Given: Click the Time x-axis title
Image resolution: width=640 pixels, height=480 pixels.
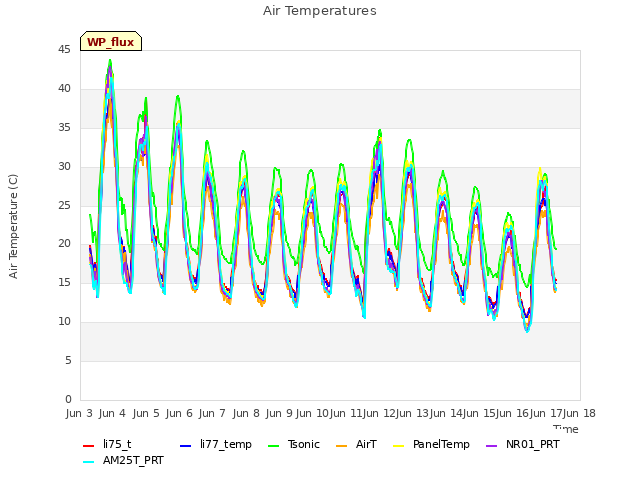Looking at the screenshot, I should (566, 429).
